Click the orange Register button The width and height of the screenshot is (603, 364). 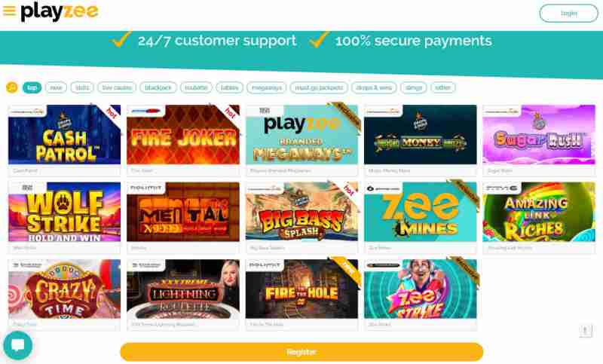click(301, 352)
